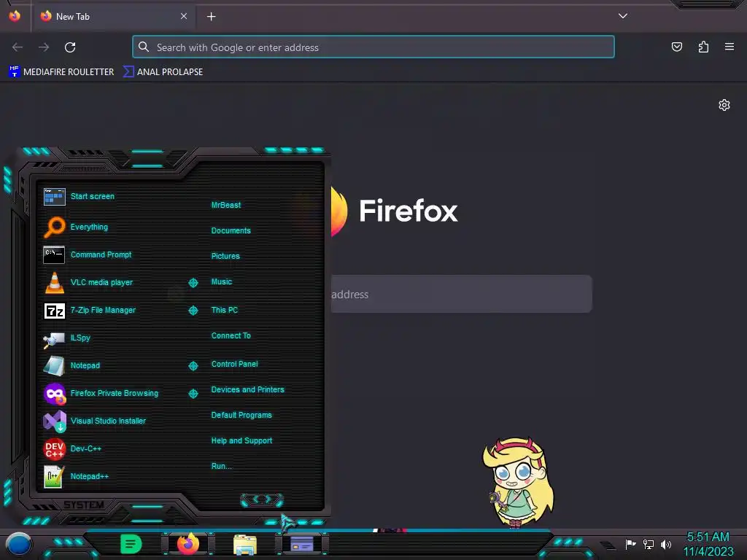747x560 pixels.
Task: Click new tab page search box
Action: click(462, 295)
